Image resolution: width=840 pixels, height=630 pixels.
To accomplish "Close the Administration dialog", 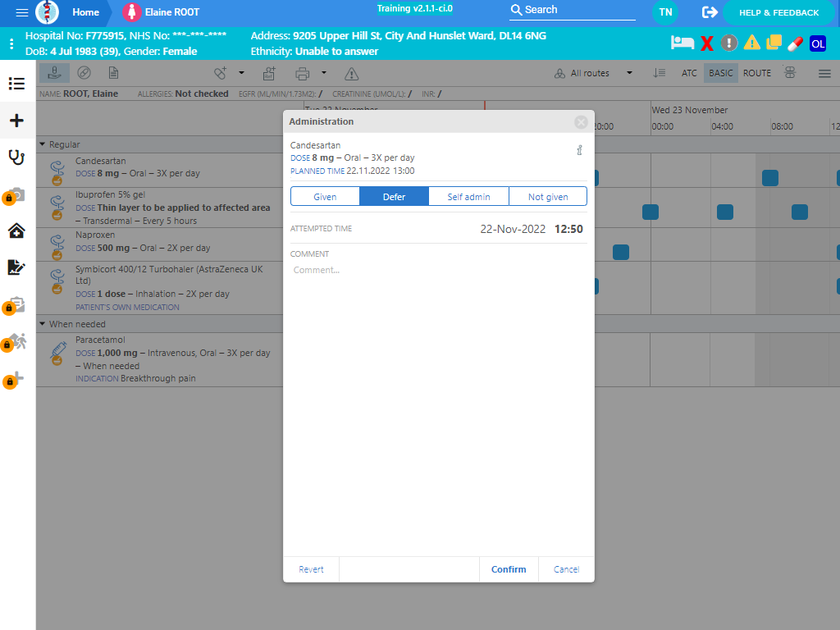I will (x=581, y=122).
